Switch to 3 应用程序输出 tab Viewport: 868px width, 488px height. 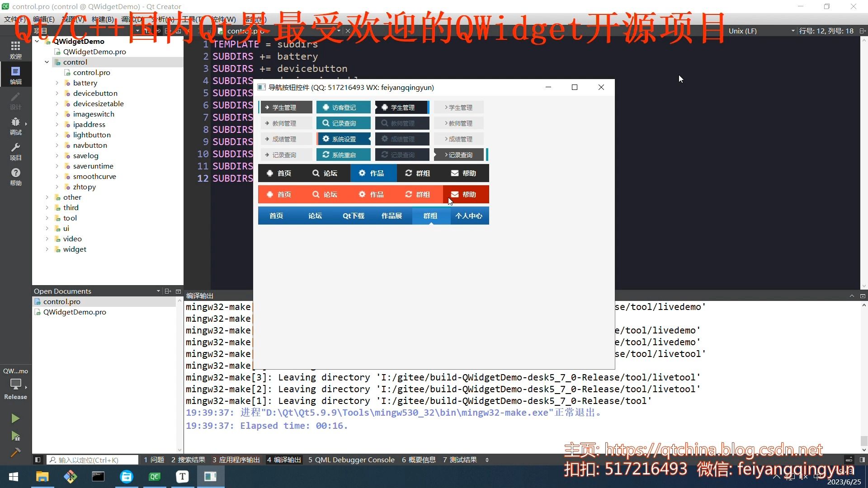click(236, 460)
